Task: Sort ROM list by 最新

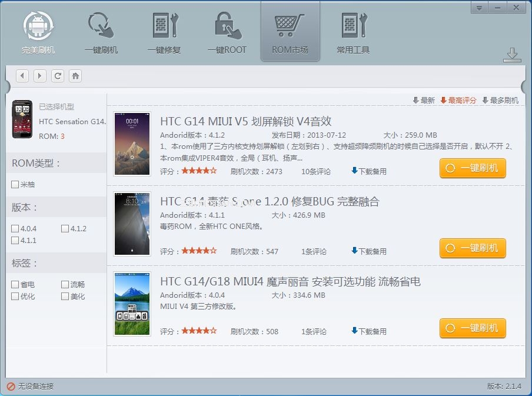Action: (x=424, y=101)
